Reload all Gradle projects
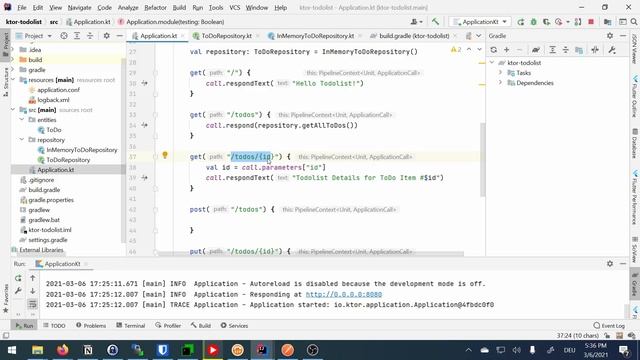Viewport: 640px width, 360px height. pyautogui.click(x=494, y=50)
